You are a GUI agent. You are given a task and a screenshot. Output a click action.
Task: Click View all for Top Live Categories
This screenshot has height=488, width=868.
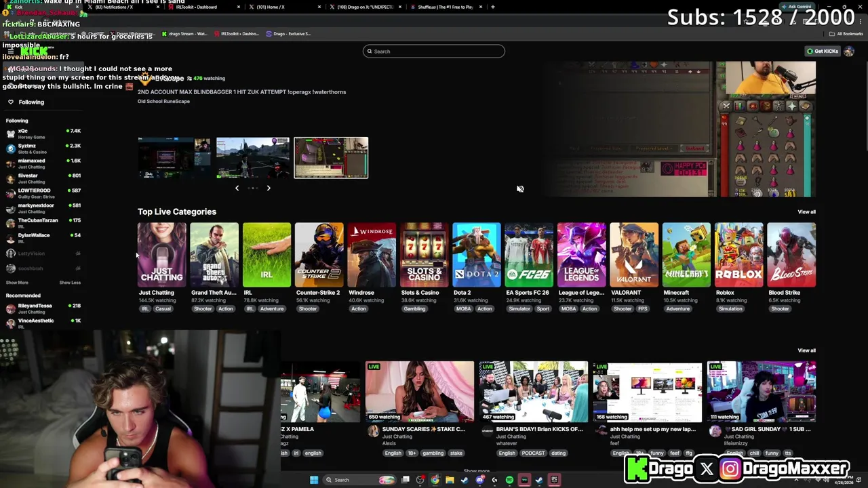(806, 212)
